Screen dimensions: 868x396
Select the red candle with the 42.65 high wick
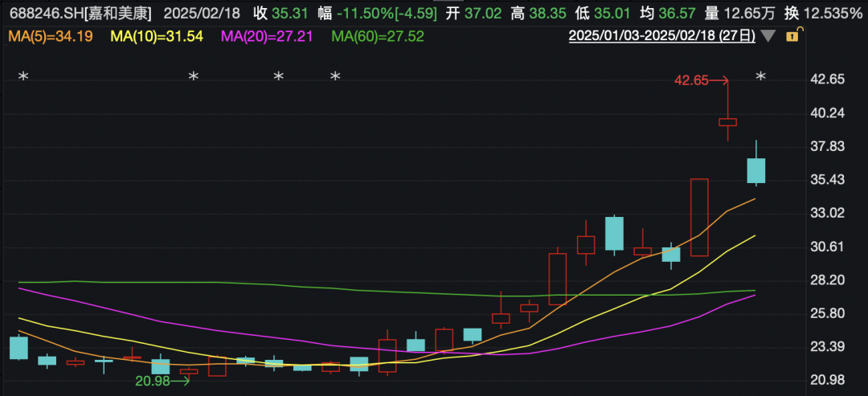727,121
